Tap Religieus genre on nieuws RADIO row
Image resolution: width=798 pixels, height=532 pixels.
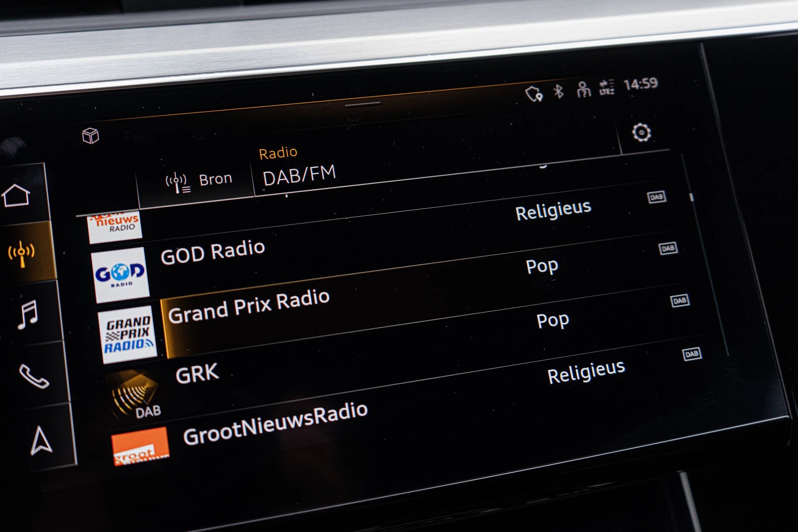[553, 210]
